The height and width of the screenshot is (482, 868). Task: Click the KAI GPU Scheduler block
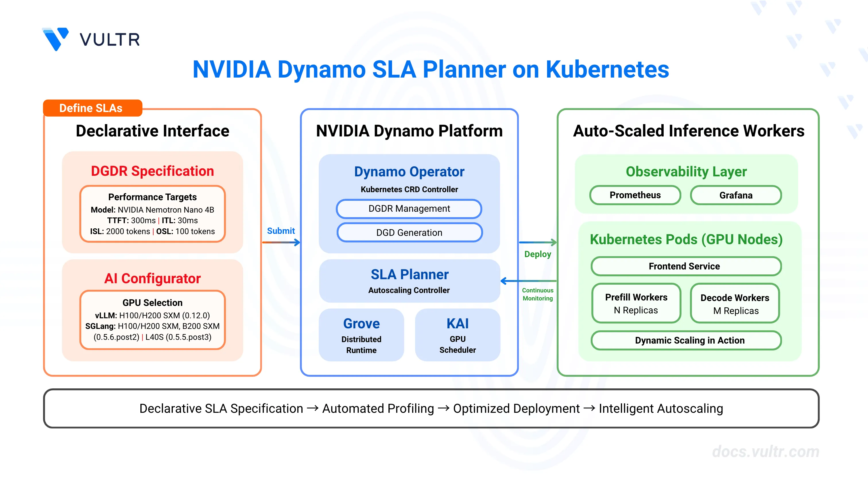pyautogui.click(x=457, y=335)
